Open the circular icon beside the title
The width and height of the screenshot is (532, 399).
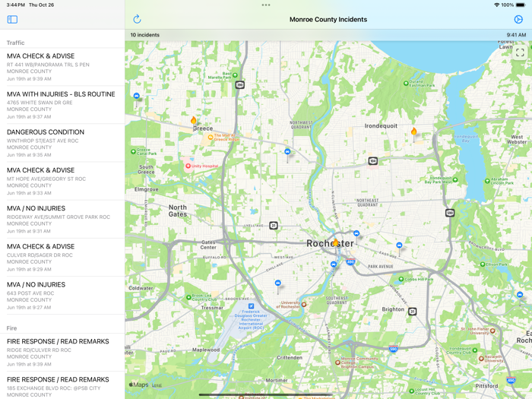click(518, 19)
